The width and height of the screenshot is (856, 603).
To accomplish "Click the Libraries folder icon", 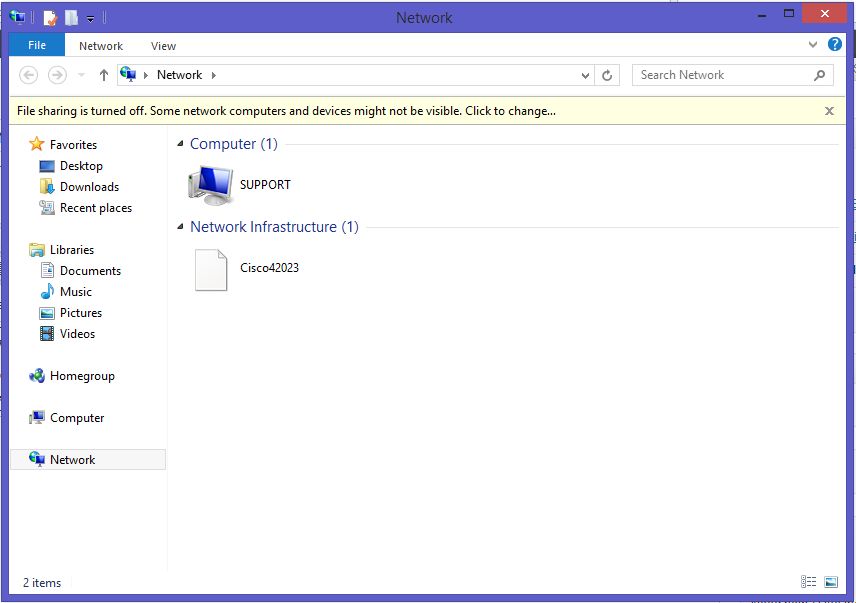I will (37, 250).
